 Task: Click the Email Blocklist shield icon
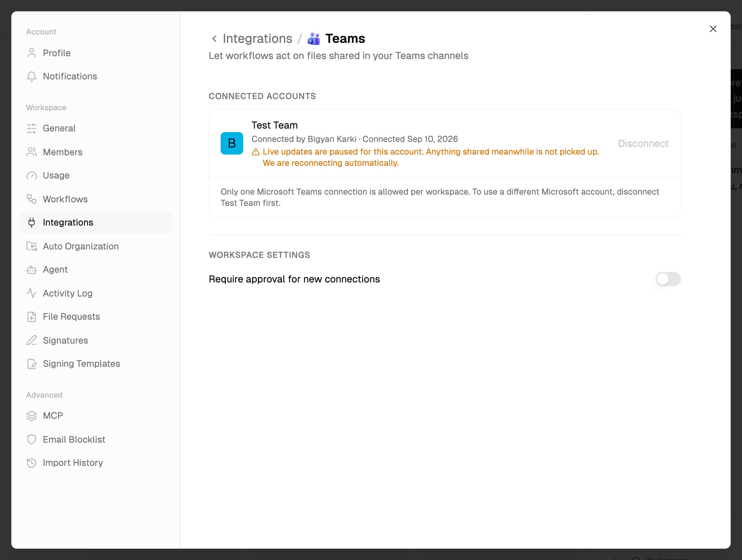32,439
